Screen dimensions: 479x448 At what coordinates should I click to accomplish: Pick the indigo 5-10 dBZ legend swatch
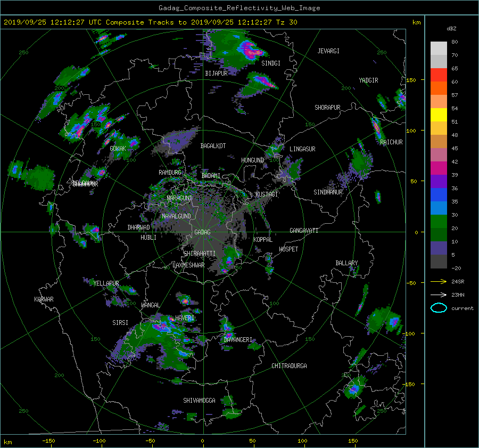pyautogui.click(x=439, y=248)
